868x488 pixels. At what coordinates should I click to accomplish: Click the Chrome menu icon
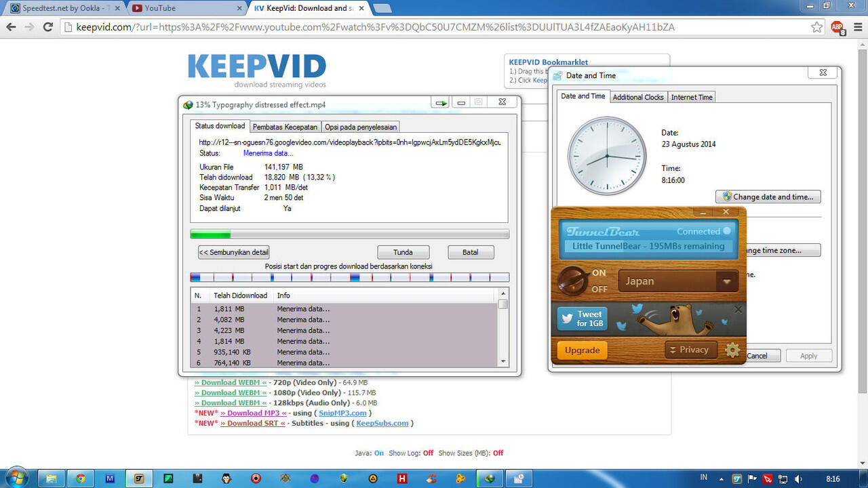[x=857, y=27]
